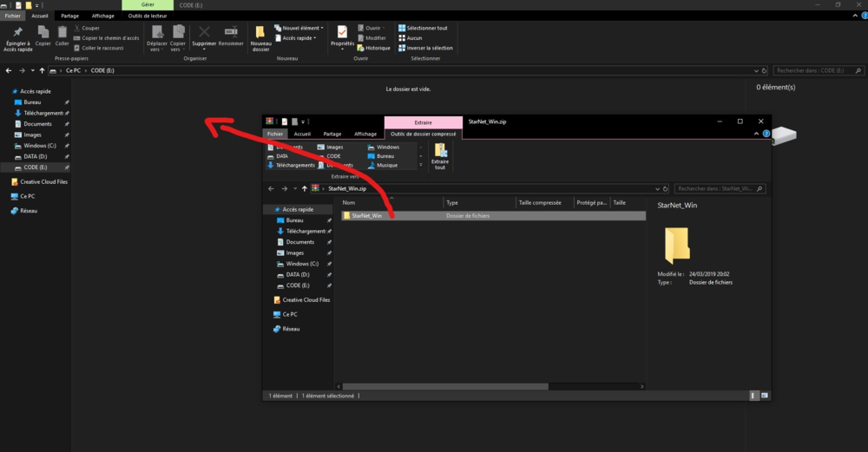Click Aucun to deselect everything
The height and width of the screenshot is (452, 868).
411,38
